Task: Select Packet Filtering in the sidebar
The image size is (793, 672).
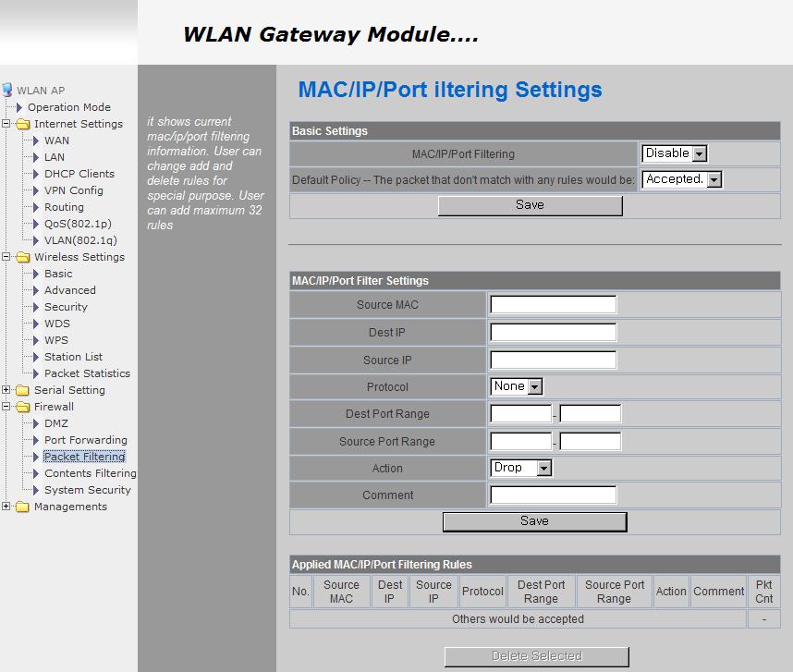Action: pyautogui.click(x=85, y=457)
